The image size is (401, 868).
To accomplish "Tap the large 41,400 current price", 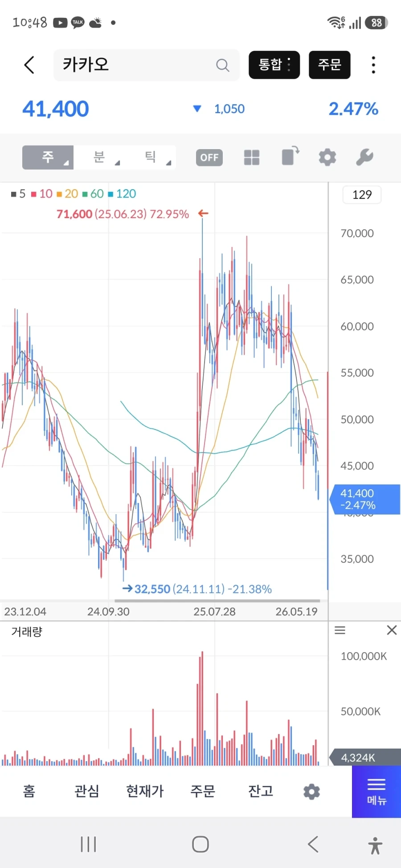I will point(56,109).
